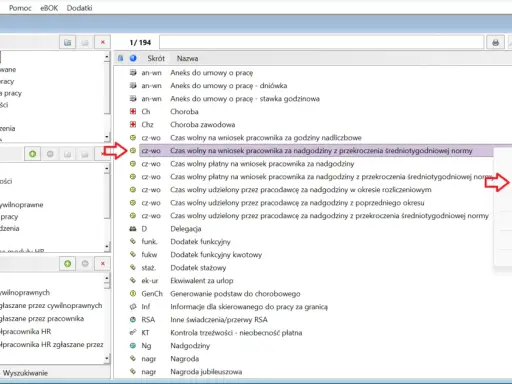512x384 pixels.
Task: Click the top left panel scroll up arrow
Action: [107, 57]
